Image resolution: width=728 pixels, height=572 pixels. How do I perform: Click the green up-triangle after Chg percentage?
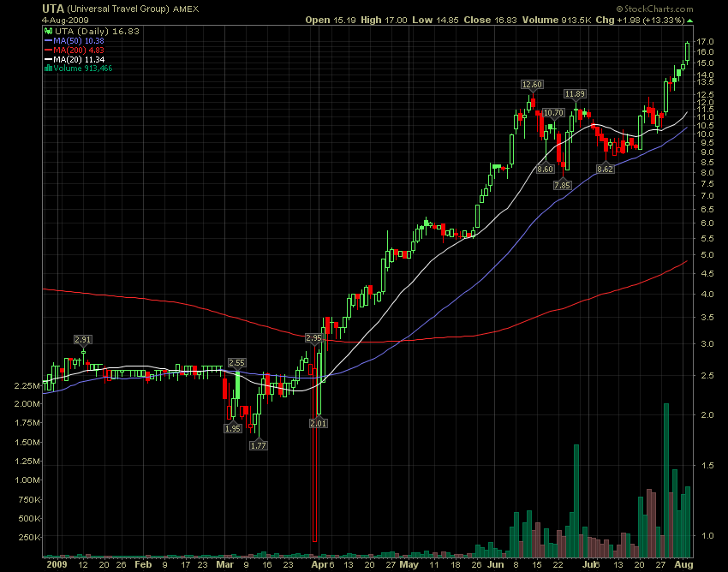(x=690, y=21)
